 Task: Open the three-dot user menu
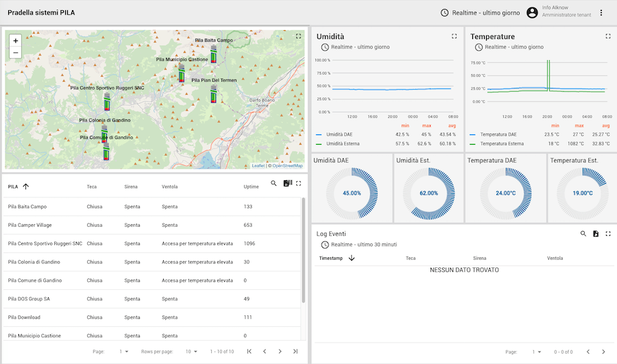coord(601,13)
